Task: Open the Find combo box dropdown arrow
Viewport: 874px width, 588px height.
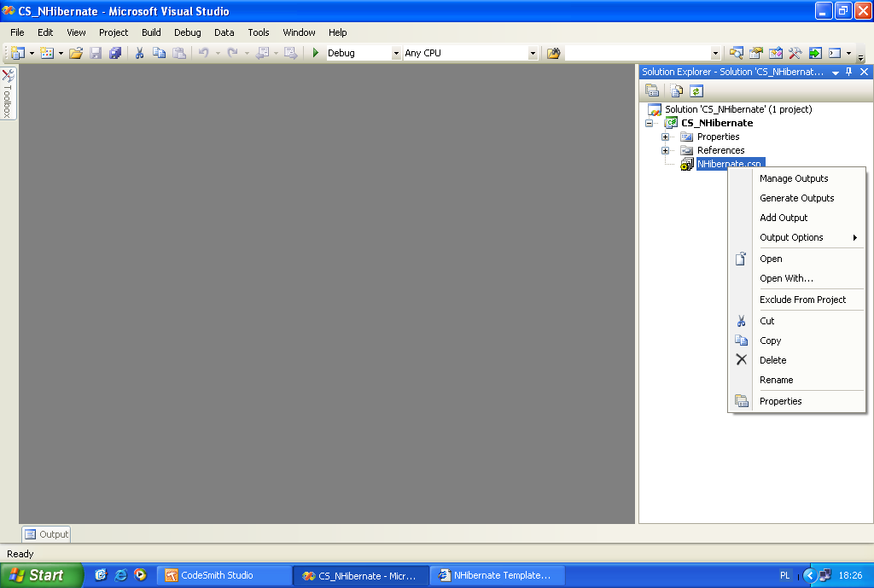Action: 716,53
